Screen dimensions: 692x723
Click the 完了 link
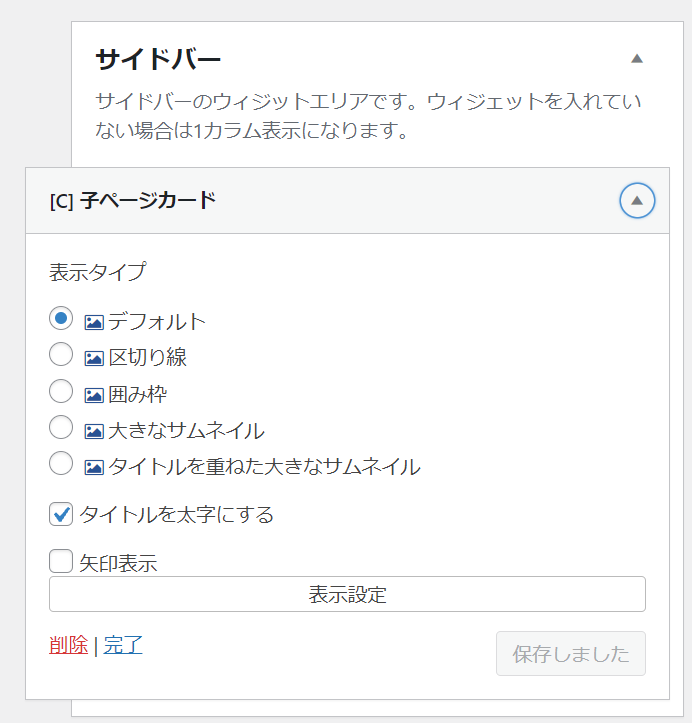(x=123, y=645)
